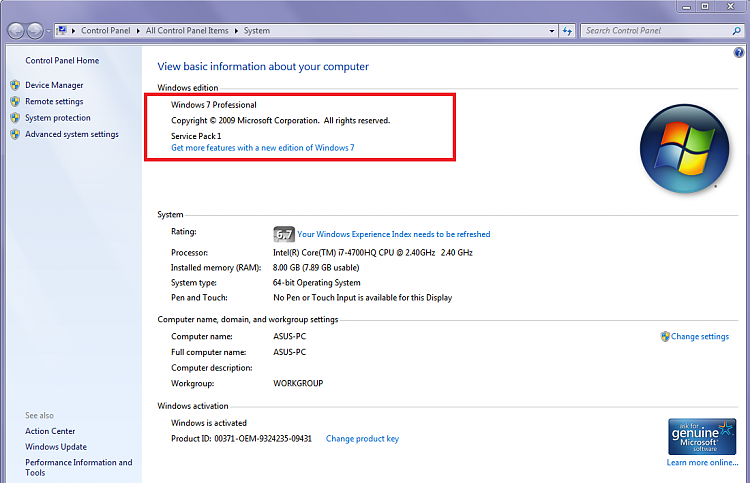The width and height of the screenshot is (750, 483).
Task: Click the Back navigation arrow button
Action: click(x=16, y=31)
